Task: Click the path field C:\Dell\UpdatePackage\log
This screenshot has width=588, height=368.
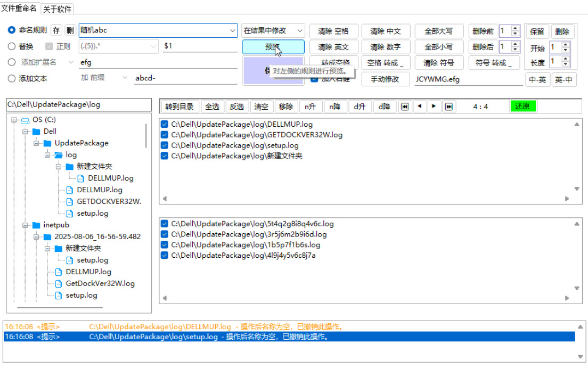Action: [x=79, y=105]
